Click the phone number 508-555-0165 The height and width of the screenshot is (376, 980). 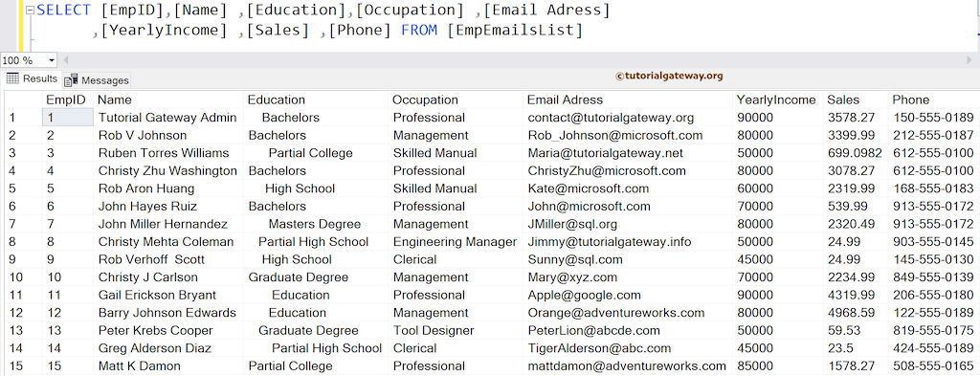click(x=934, y=366)
